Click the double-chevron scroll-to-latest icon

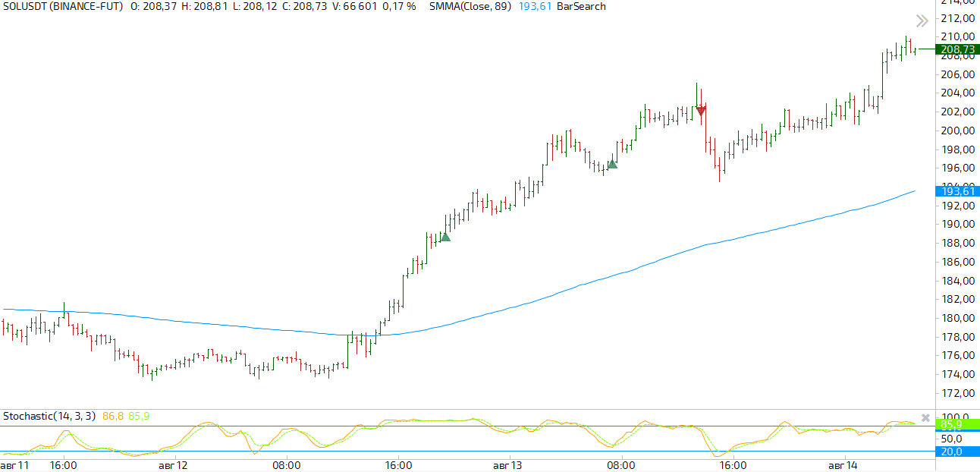pos(922,21)
